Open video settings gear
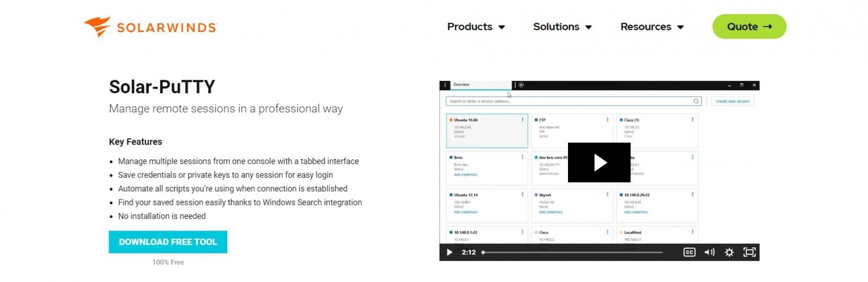 [x=729, y=252]
